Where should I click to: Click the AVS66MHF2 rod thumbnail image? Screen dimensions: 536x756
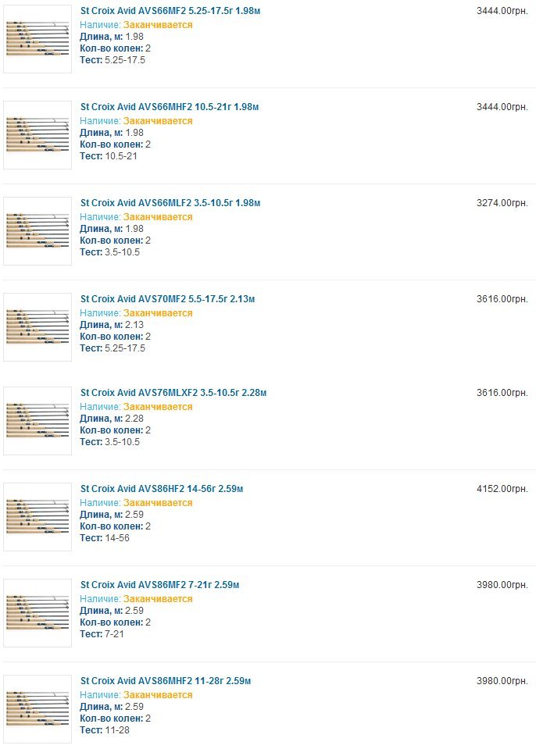pyautogui.click(x=38, y=135)
